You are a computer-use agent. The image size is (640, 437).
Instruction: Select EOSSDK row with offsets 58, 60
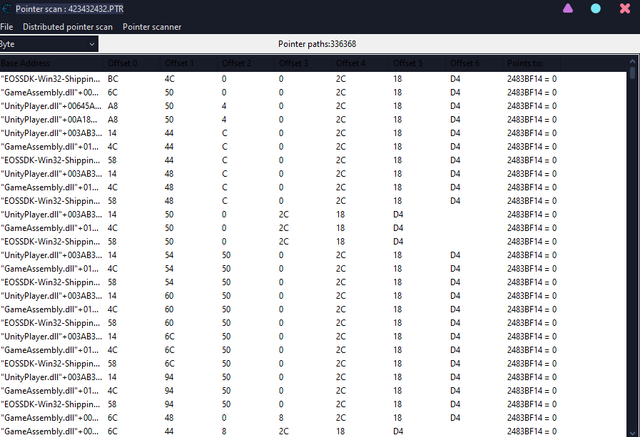coord(313,323)
